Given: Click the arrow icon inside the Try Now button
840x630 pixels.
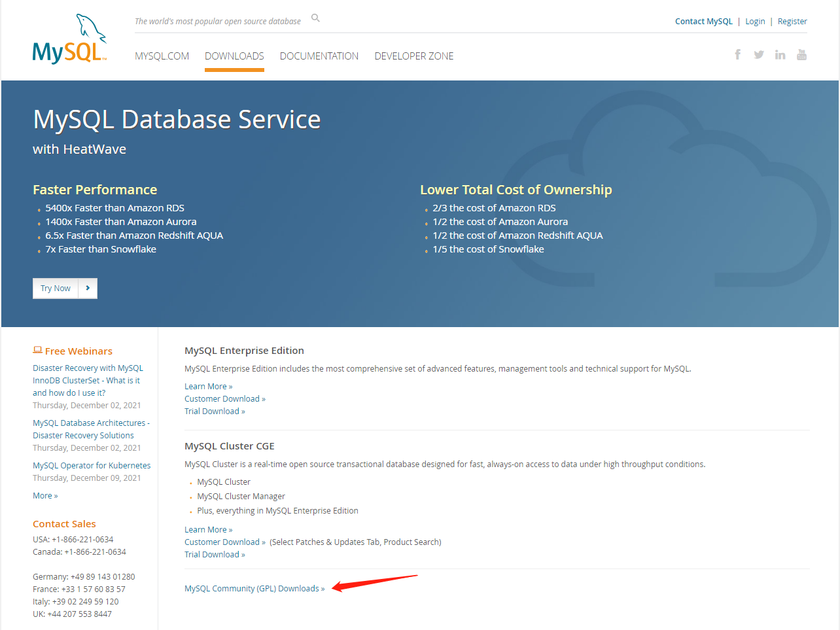Looking at the screenshot, I should click(x=88, y=288).
